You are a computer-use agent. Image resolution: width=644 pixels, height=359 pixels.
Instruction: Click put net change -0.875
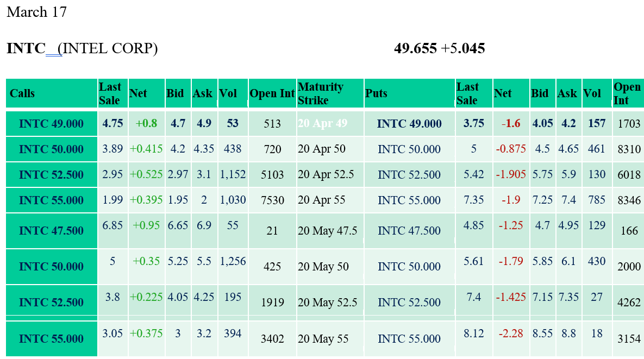[x=511, y=148]
